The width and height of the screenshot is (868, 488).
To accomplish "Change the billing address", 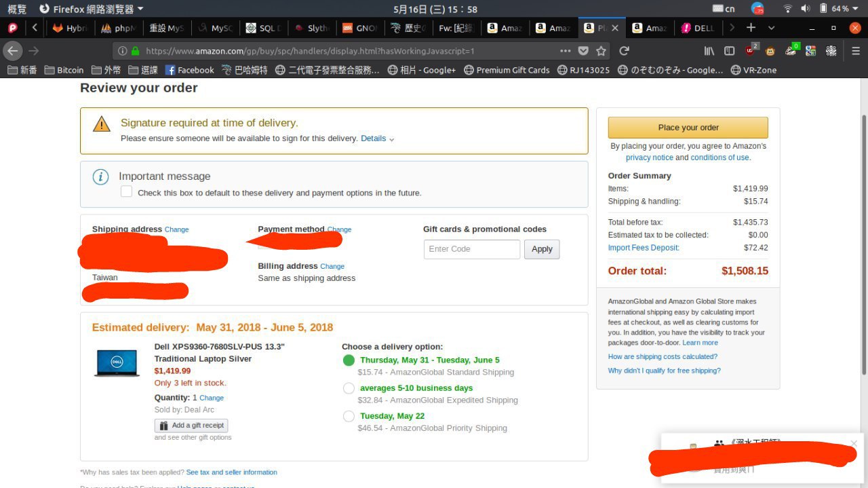I will tap(332, 266).
